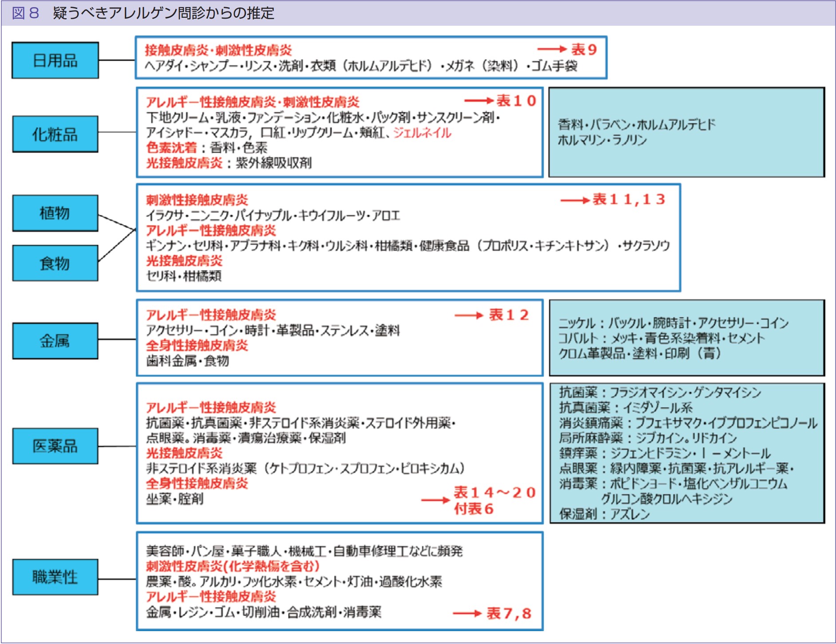Select the 食物 category box

point(55,263)
